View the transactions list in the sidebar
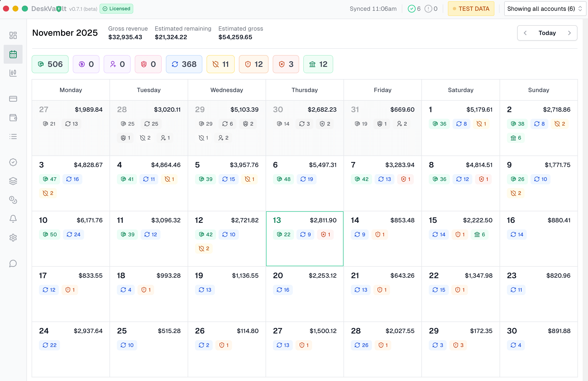The width and height of the screenshot is (588, 381). (x=13, y=136)
